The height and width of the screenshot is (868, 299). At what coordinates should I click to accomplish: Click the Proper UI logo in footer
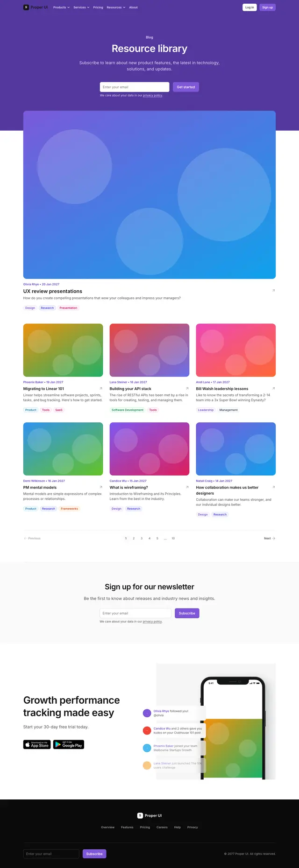pyautogui.click(x=149, y=816)
